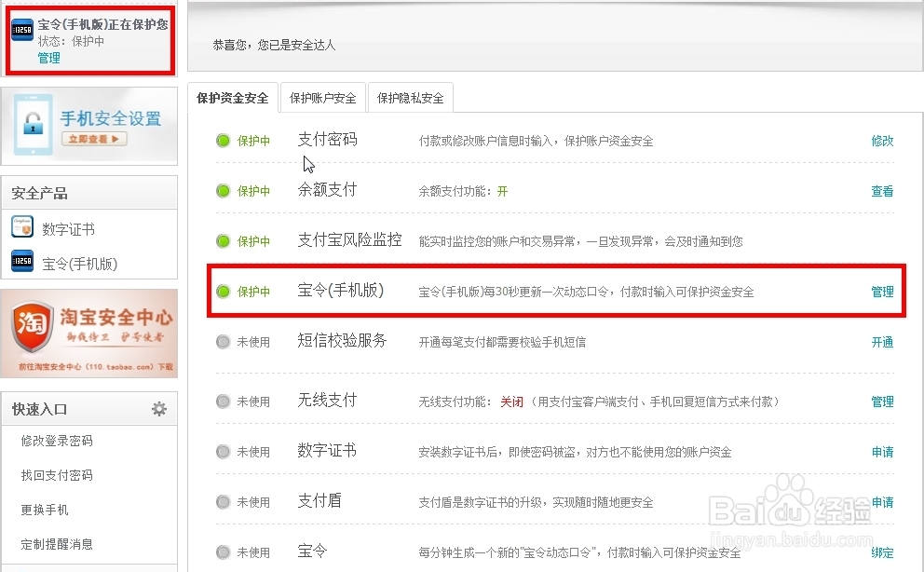Viewport: 924px width, 572px height.
Task: Click green status dot beside 余额支付
Action: (x=223, y=191)
